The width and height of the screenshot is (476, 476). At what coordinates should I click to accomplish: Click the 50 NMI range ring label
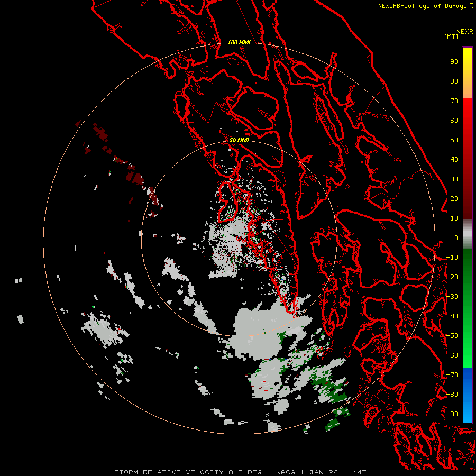pos(239,140)
